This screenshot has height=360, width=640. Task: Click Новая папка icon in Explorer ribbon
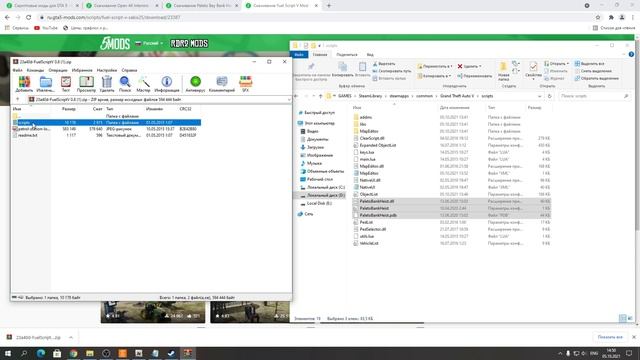504,71
